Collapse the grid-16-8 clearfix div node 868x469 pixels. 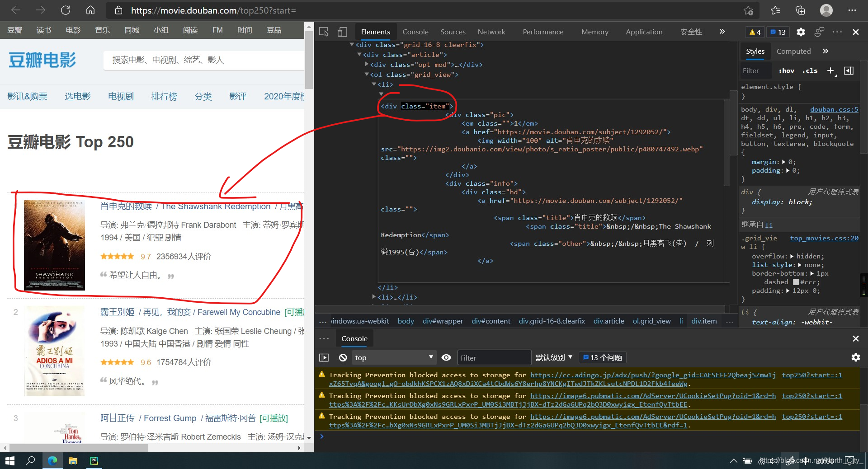pyautogui.click(x=352, y=44)
